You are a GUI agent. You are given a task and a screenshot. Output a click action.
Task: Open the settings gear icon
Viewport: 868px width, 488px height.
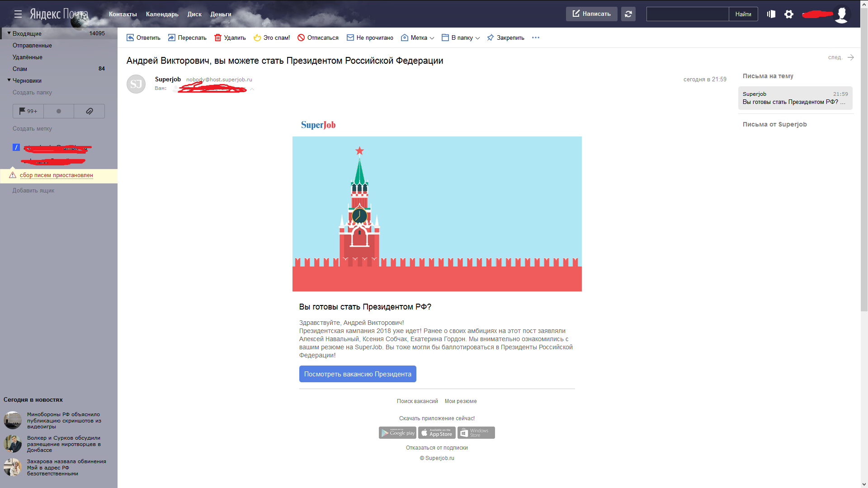coord(789,14)
